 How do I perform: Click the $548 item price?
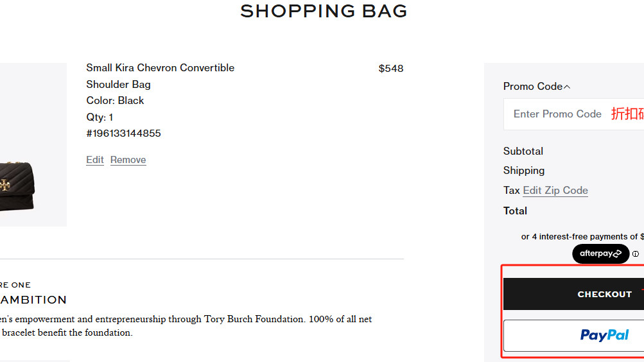(390, 69)
